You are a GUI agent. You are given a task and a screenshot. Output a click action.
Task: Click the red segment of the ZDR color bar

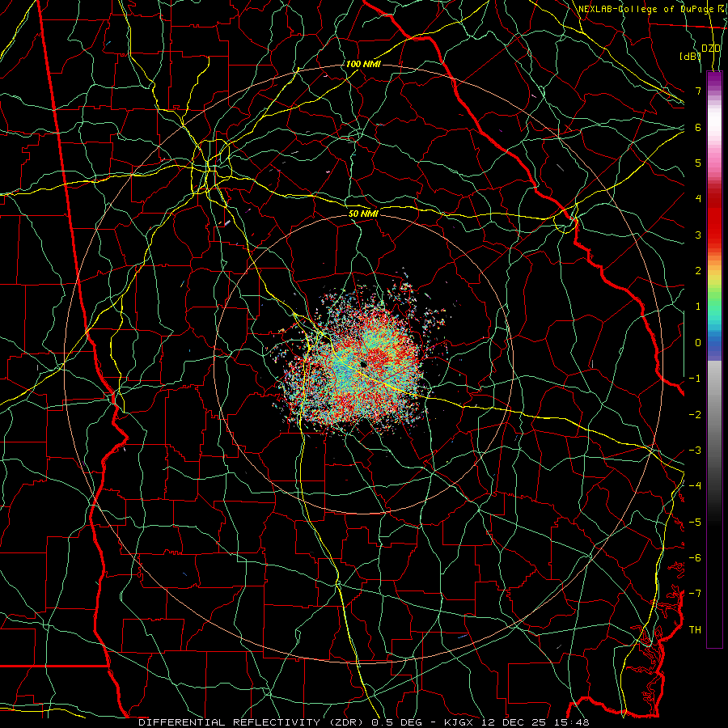tap(714, 218)
